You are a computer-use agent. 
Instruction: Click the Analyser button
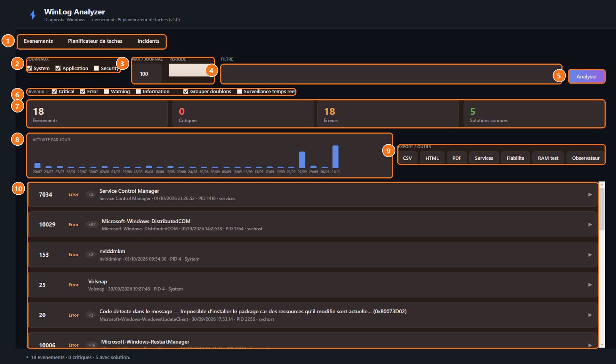(x=586, y=77)
